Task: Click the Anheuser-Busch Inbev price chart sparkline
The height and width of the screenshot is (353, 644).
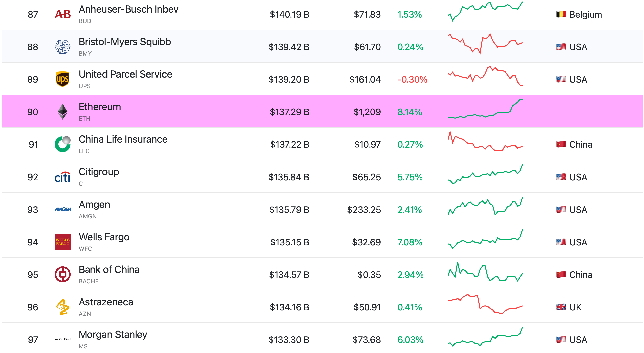Action: point(485,11)
